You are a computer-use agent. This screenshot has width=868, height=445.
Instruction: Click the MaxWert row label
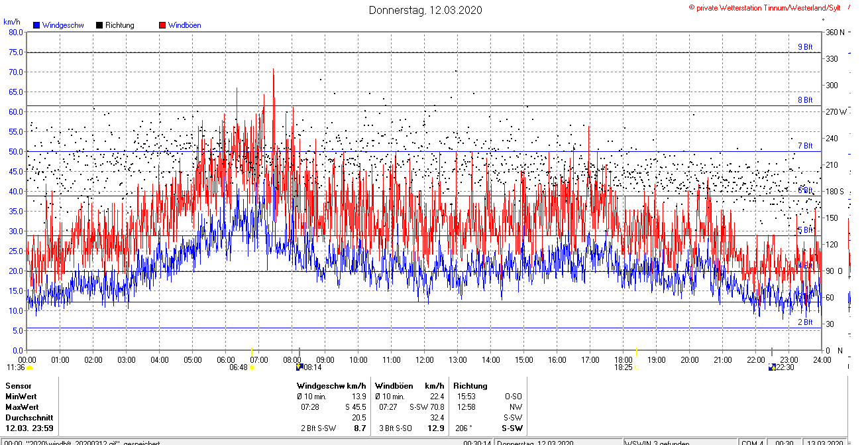(23, 407)
